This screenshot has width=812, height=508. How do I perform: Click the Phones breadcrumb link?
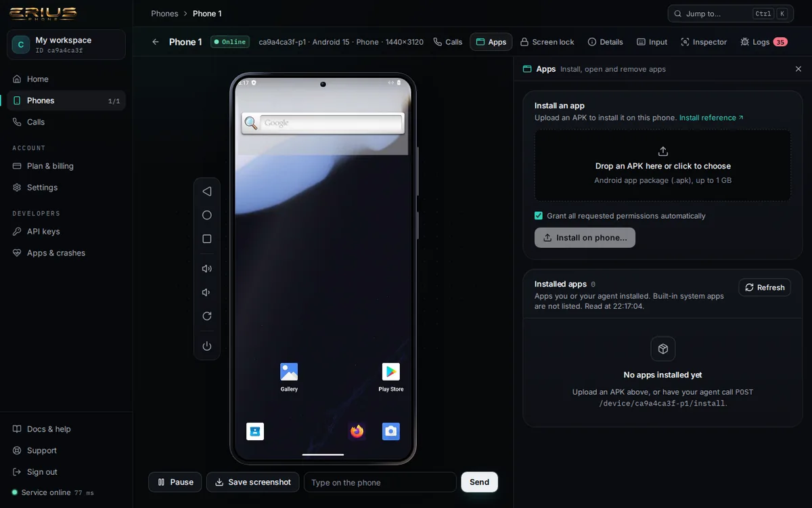click(164, 14)
